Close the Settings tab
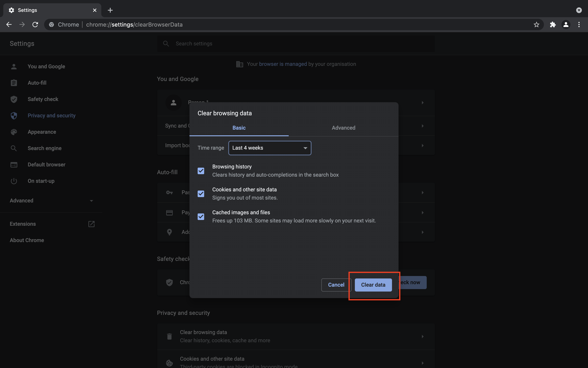The width and height of the screenshot is (588, 368). point(95,10)
